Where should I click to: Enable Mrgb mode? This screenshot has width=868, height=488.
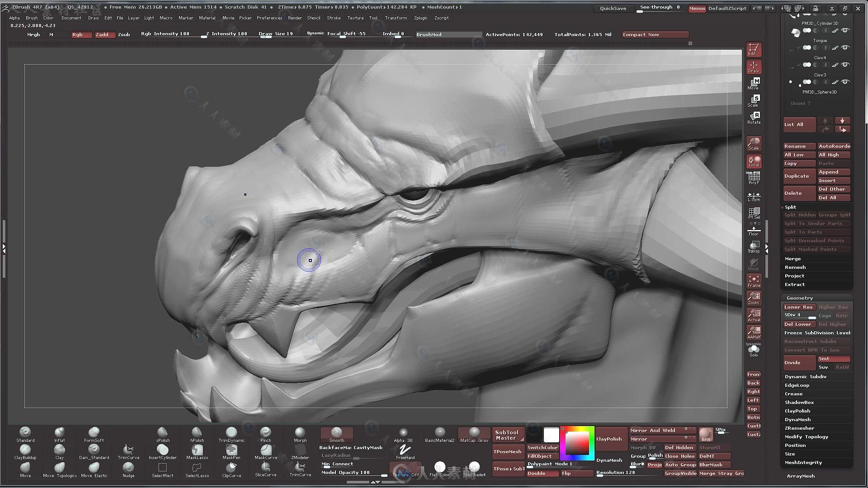[x=33, y=35]
